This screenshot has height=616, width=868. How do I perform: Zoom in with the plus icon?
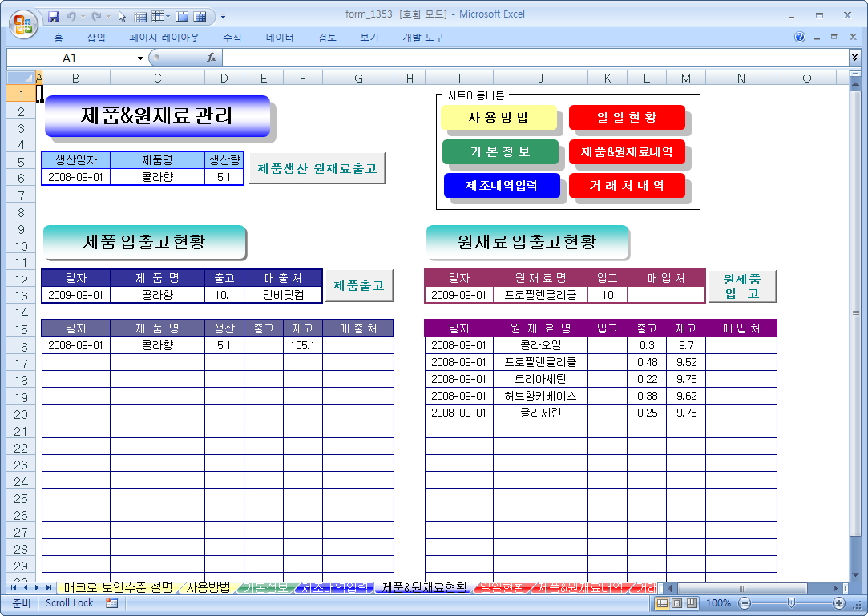[x=839, y=602]
